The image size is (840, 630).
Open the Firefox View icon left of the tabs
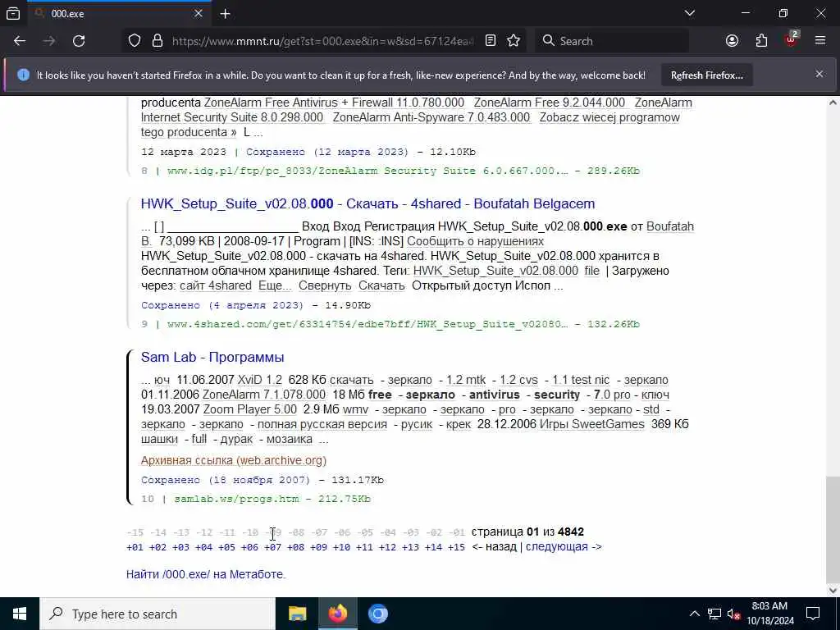13,13
